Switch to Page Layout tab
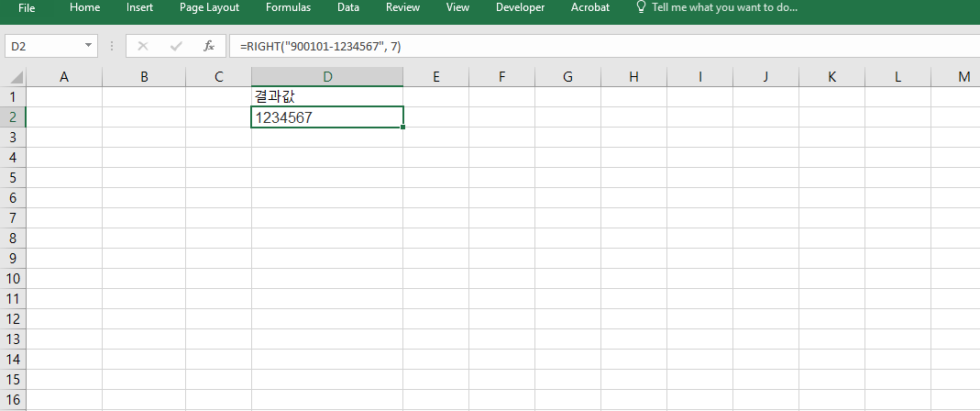 (209, 8)
